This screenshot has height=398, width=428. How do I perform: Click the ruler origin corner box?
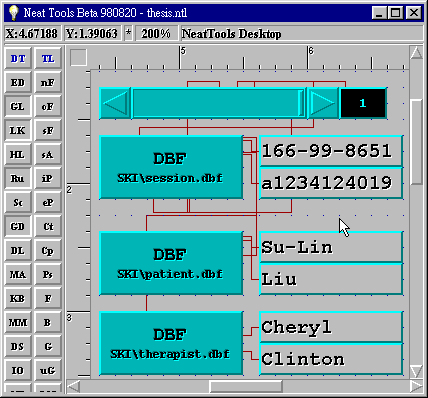(78, 57)
